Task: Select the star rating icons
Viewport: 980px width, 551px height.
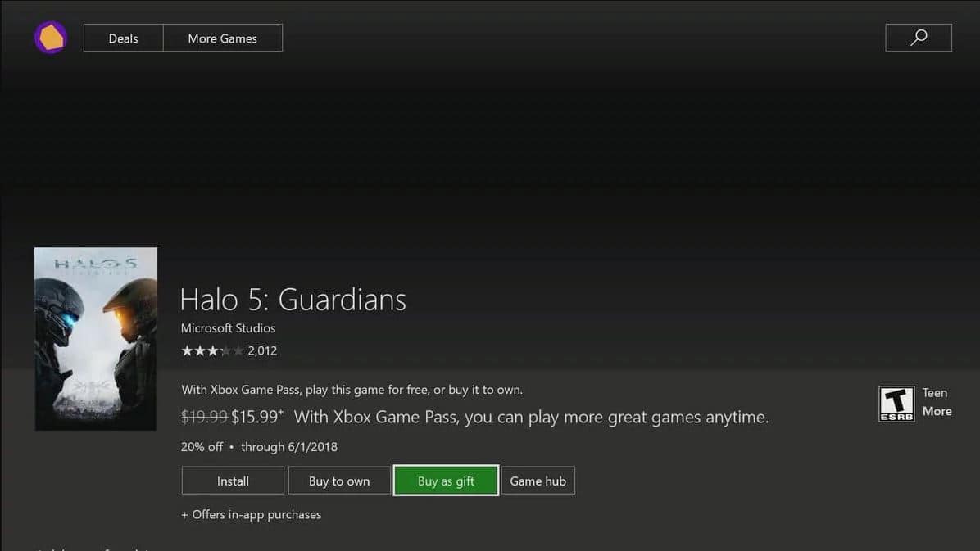Action: pos(212,350)
